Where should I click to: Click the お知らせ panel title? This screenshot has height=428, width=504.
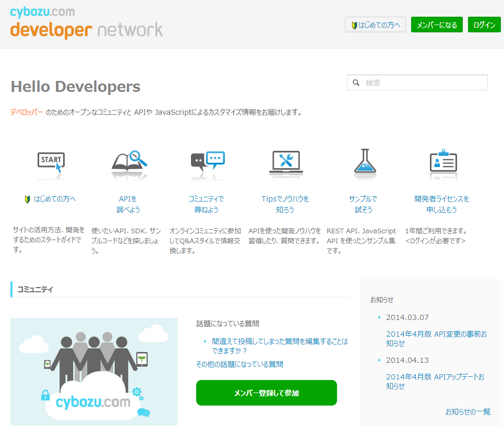coord(381,300)
